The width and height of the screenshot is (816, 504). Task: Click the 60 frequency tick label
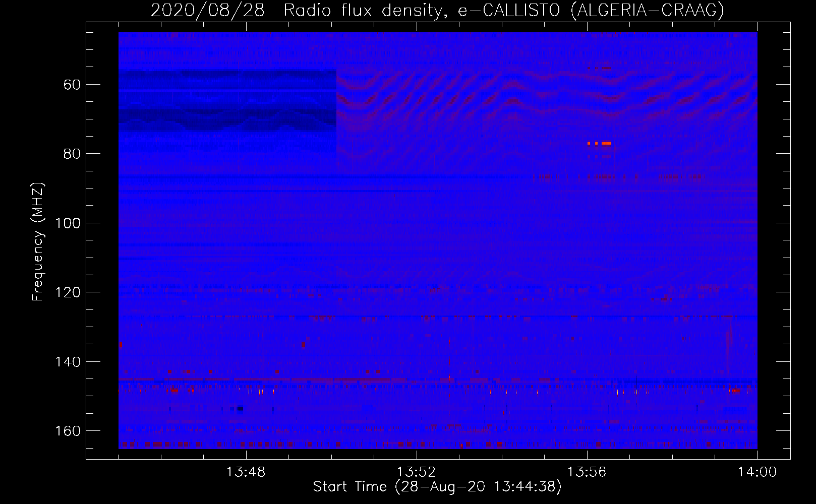72,85
